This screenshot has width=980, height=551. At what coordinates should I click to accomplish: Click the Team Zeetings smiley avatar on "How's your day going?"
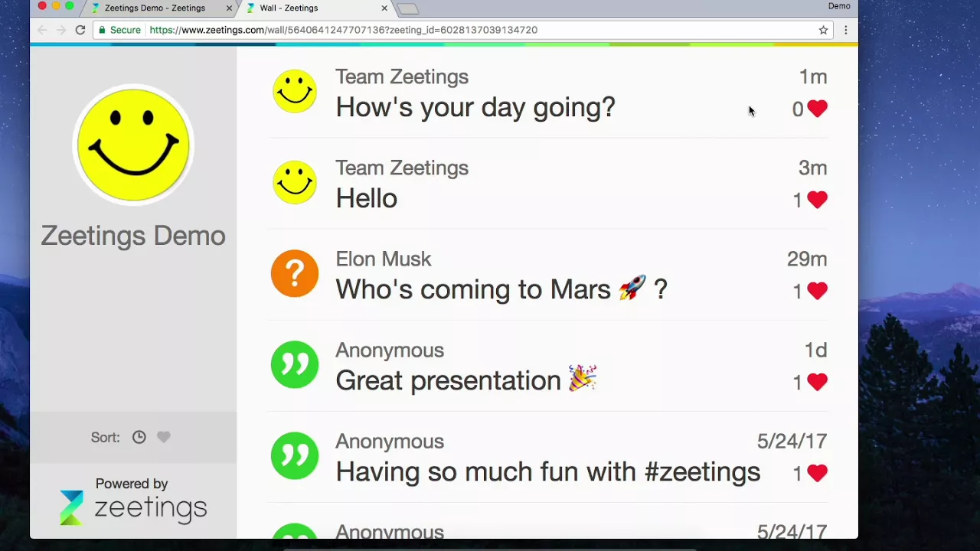(x=295, y=91)
